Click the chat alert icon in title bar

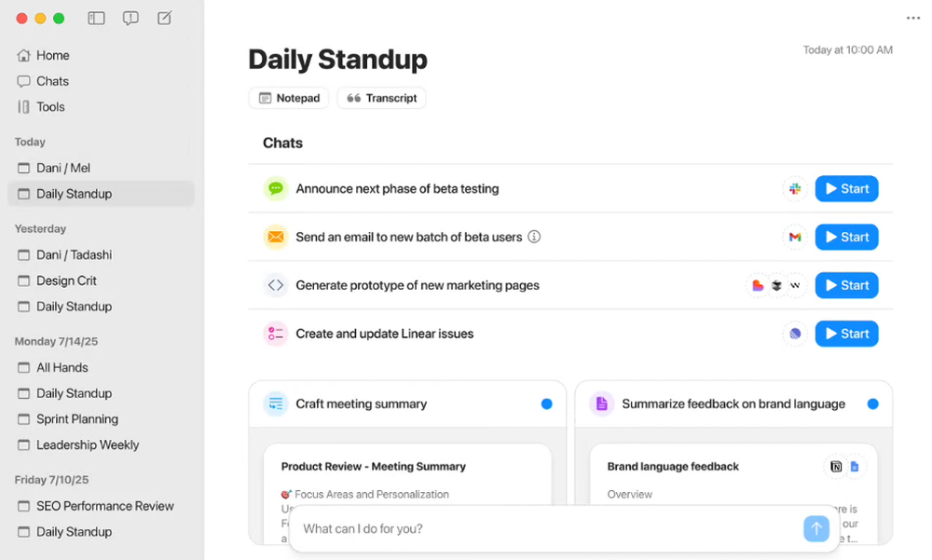(x=130, y=18)
